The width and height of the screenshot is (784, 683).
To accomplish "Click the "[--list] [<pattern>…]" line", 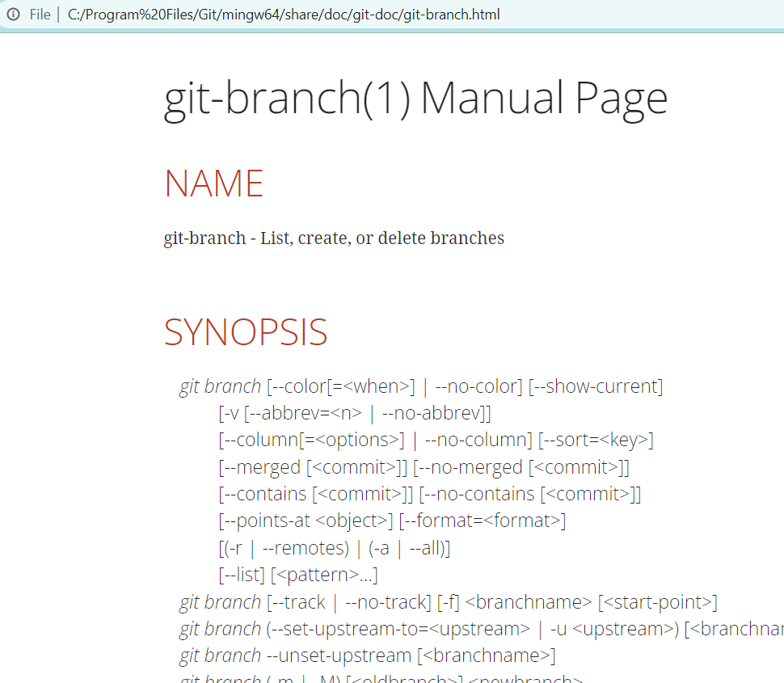I will 298,575.
